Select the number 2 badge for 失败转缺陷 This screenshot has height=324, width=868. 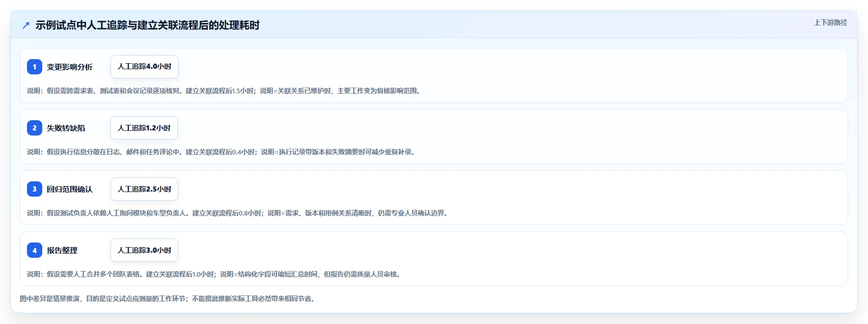tap(35, 128)
